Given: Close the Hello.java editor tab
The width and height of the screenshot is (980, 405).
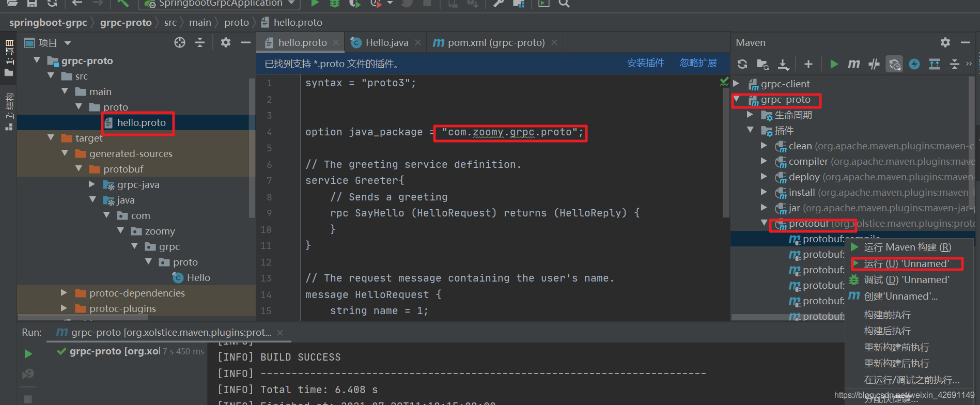Looking at the screenshot, I should pyautogui.click(x=417, y=42).
